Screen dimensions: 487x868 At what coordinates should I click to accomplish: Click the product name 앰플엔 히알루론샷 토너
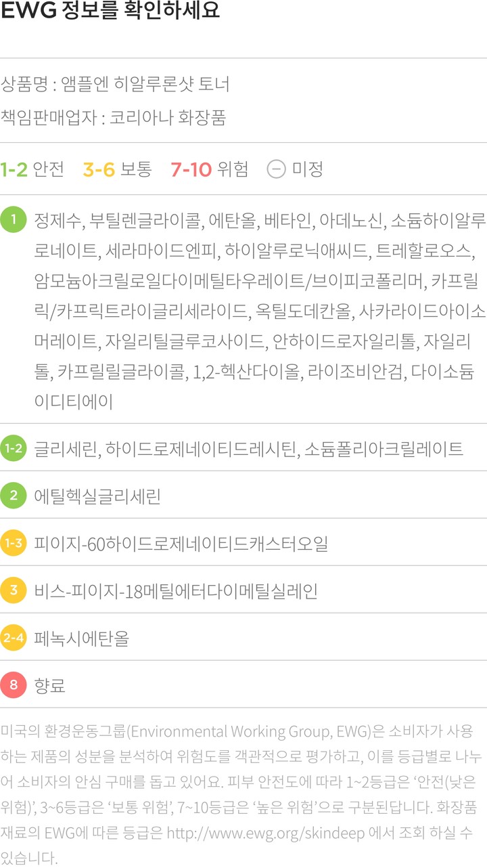145,85
